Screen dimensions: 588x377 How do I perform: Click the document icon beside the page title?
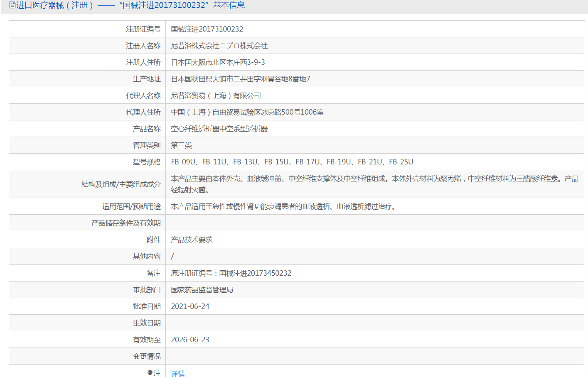tap(12, 5)
